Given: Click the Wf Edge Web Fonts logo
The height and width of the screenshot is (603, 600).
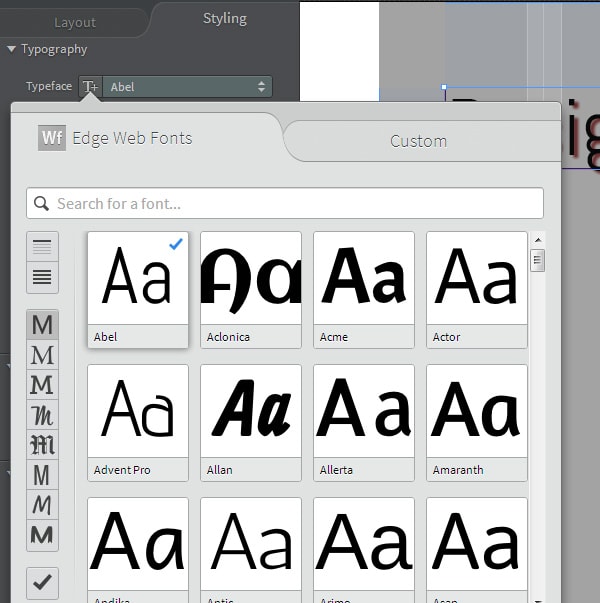Looking at the screenshot, I should coord(52,138).
